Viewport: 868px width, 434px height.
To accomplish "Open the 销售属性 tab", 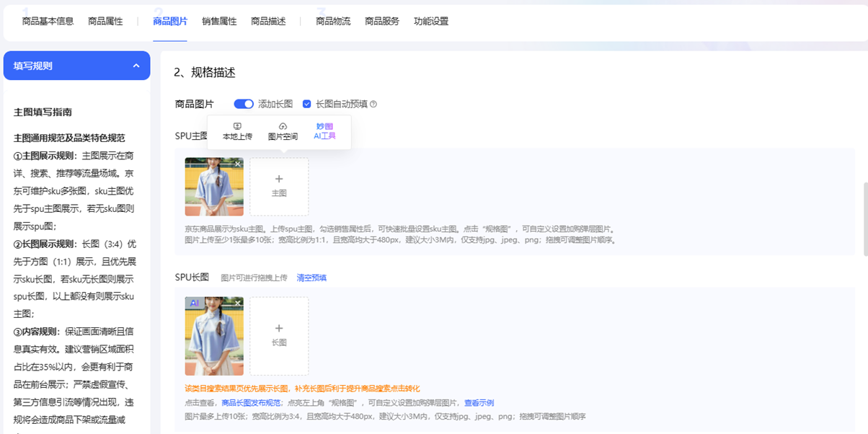I will [219, 22].
